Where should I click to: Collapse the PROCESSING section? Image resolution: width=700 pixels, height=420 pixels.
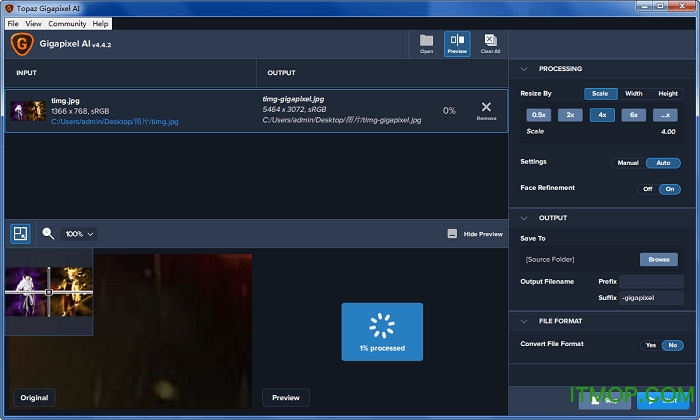(524, 69)
